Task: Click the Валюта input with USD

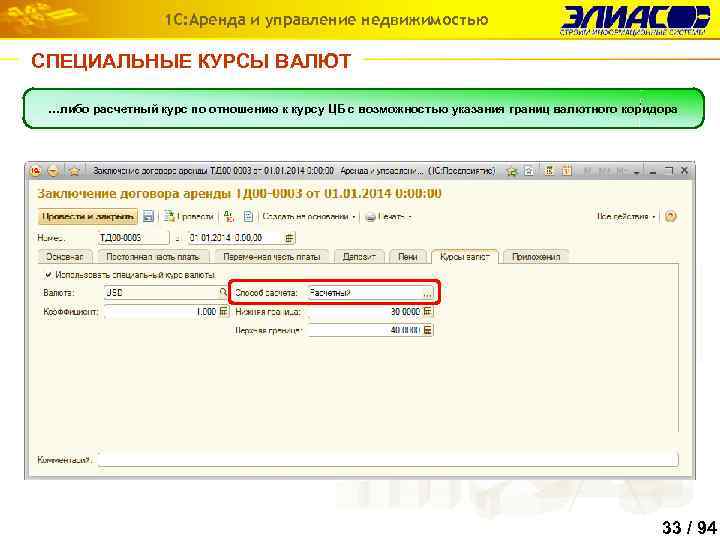Action: pyautogui.click(x=162, y=292)
